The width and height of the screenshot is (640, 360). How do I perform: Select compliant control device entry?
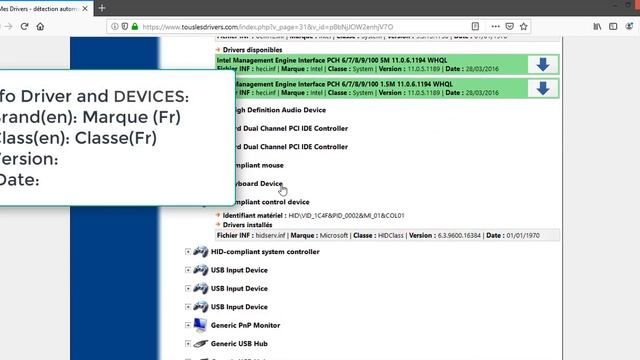click(x=272, y=202)
